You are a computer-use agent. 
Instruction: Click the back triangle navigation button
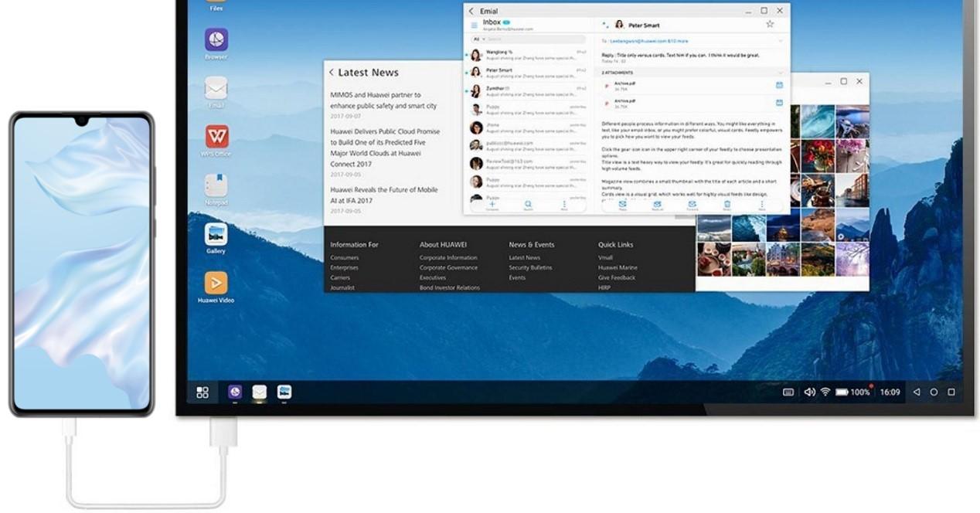(x=917, y=392)
